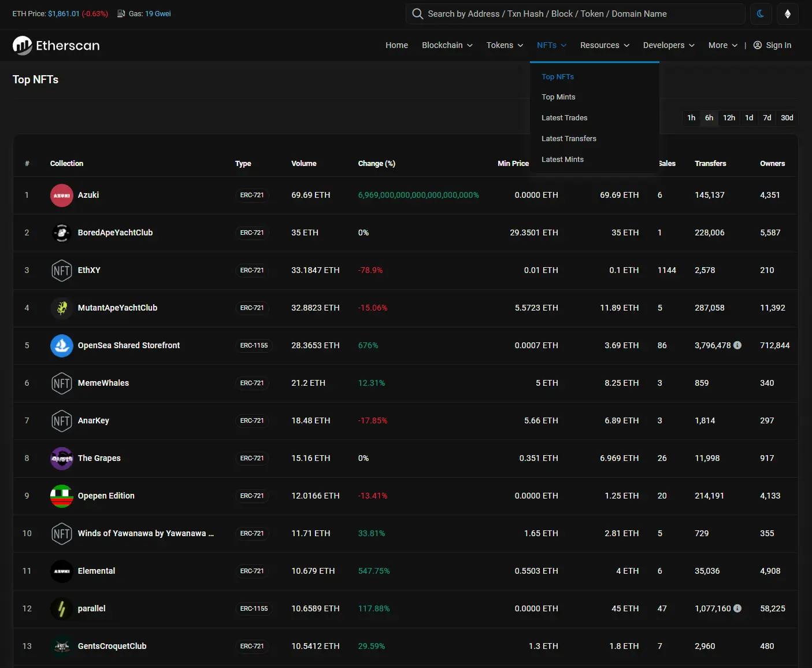Click the Sign In user icon

tap(758, 45)
